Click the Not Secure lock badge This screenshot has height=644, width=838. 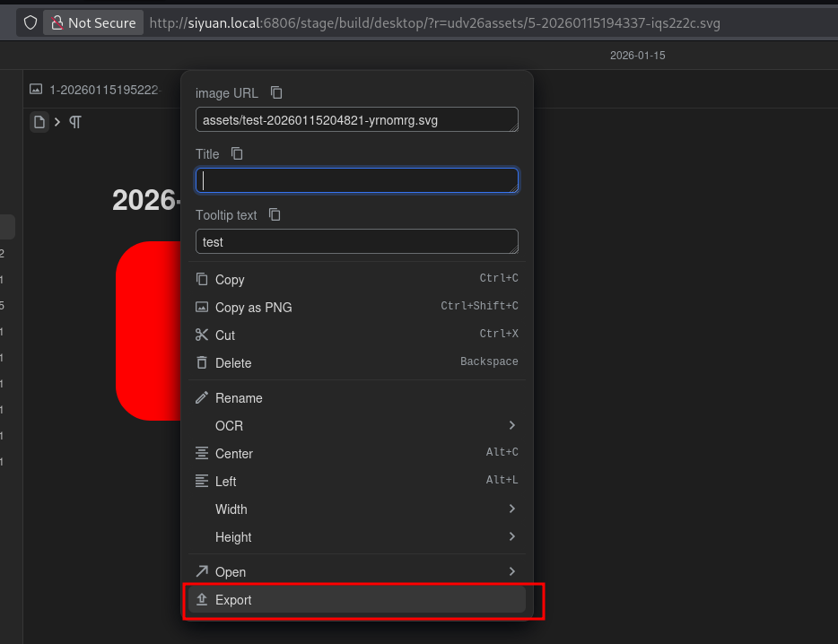[x=93, y=22]
